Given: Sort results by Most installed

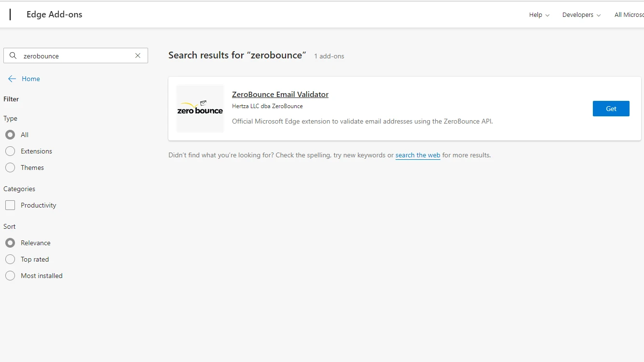Looking at the screenshot, I should [x=10, y=276].
